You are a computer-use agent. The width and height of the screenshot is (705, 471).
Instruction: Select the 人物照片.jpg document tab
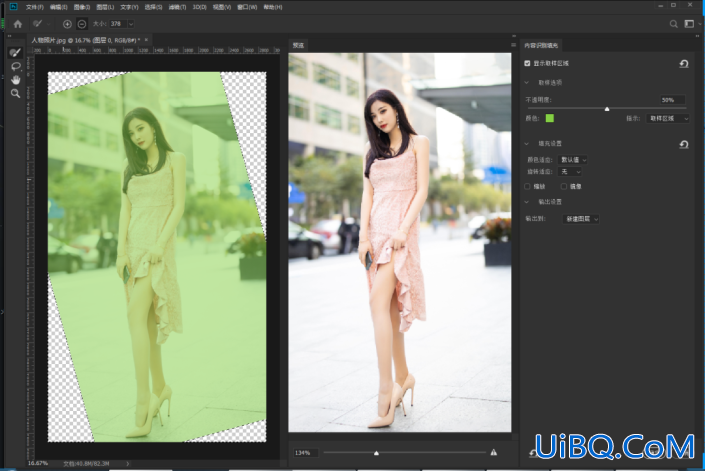(x=85, y=40)
